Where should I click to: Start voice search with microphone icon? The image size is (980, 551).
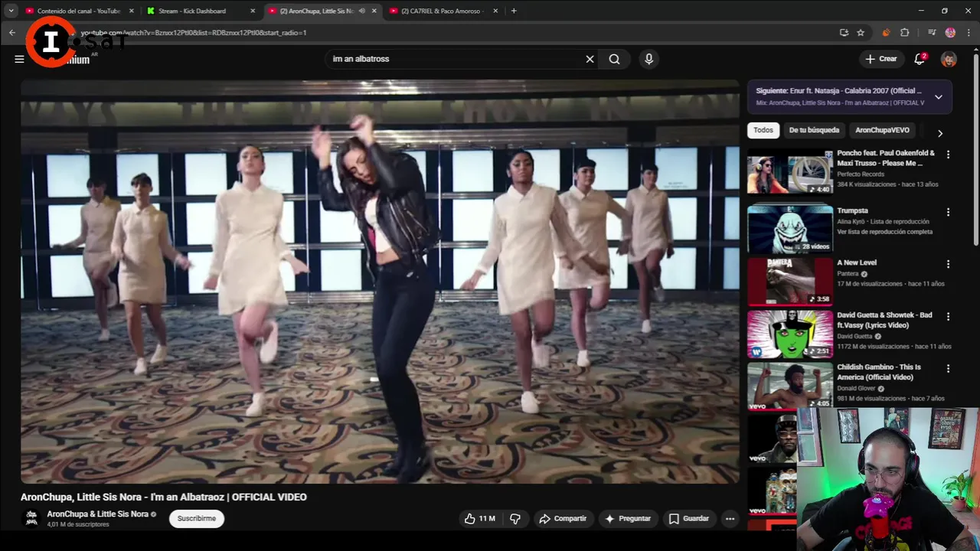(648, 59)
